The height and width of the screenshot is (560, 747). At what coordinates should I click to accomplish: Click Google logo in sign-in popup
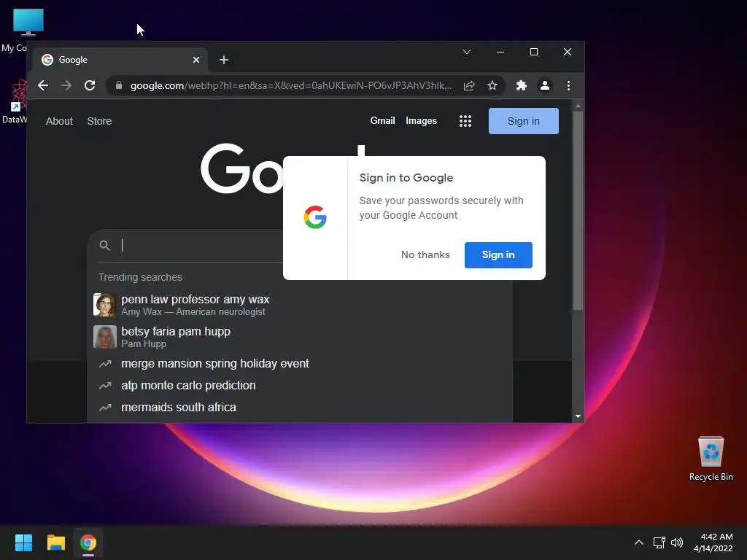tap(315, 217)
